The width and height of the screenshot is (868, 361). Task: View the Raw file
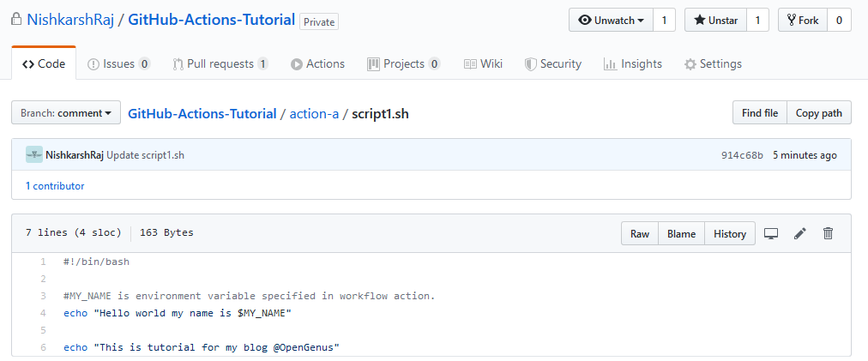pos(639,233)
